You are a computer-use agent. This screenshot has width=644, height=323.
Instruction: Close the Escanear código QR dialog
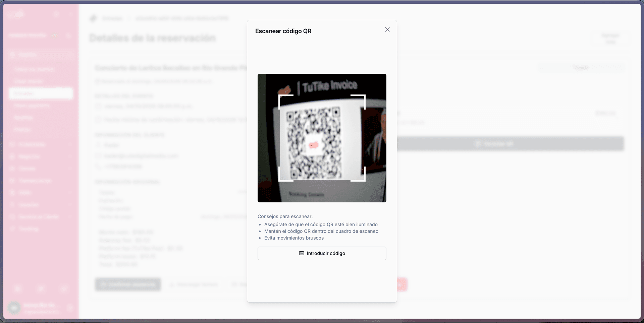click(387, 29)
